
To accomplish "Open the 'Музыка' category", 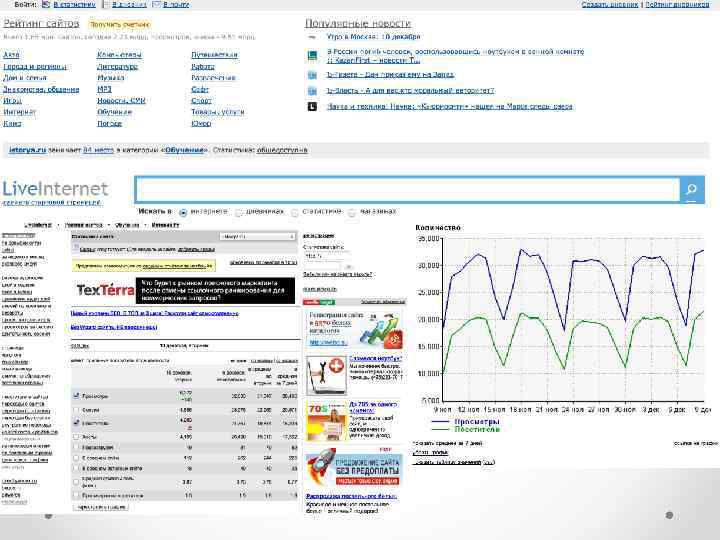I will (x=111, y=78).
